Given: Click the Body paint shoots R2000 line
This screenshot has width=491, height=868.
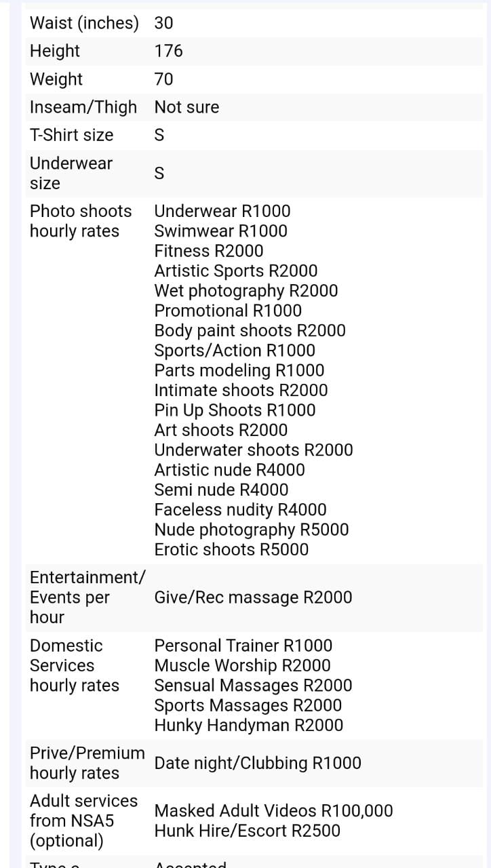Looking at the screenshot, I should [x=250, y=331].
